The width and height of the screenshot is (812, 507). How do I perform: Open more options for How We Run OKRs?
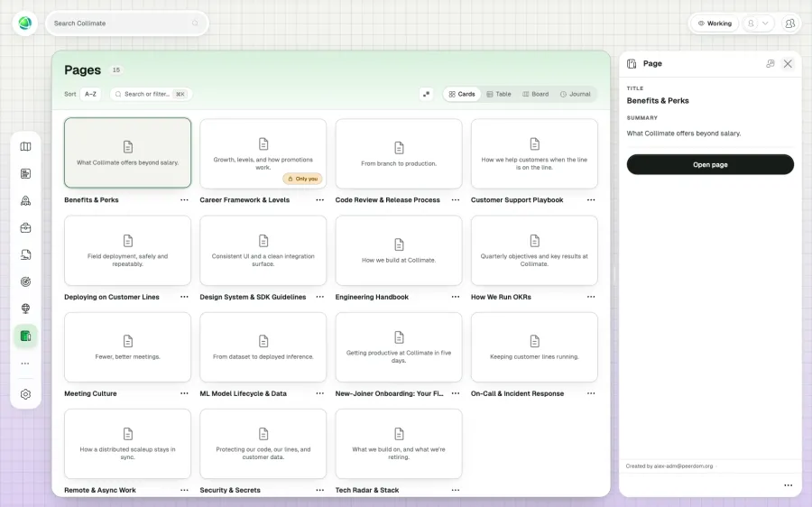pyautogui.click(x=591, y=297)
